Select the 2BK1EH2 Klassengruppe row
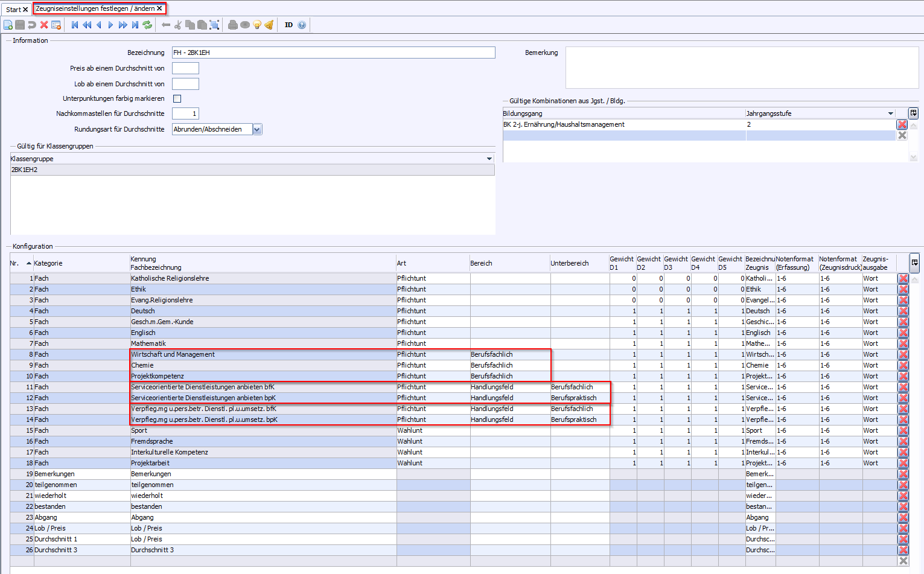 252,170
